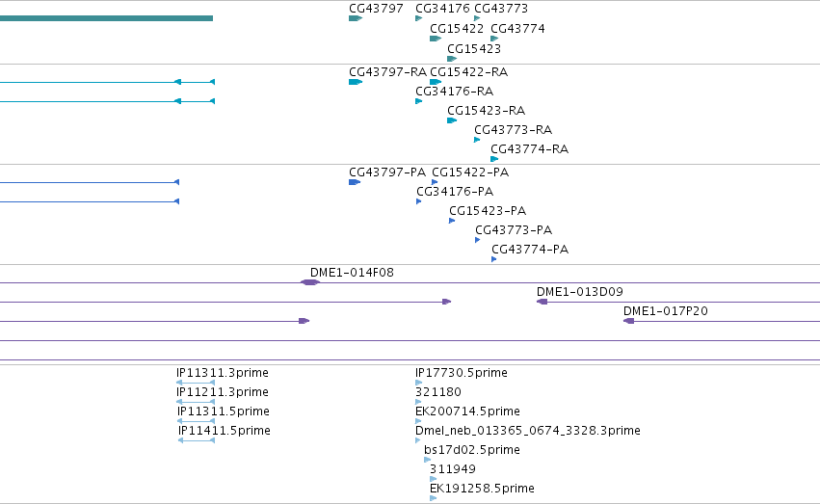Click the CG15422 gene label
This screenshot has height=504, width=820.
point(457,29)
